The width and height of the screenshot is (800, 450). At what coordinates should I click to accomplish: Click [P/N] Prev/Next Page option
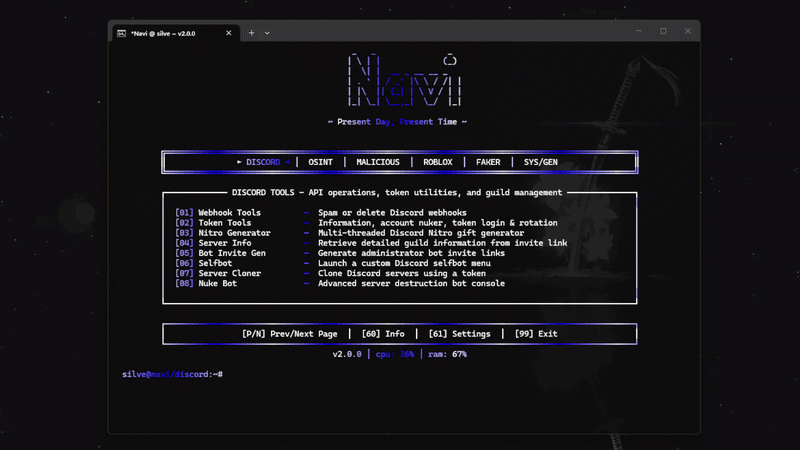(290, 334)
